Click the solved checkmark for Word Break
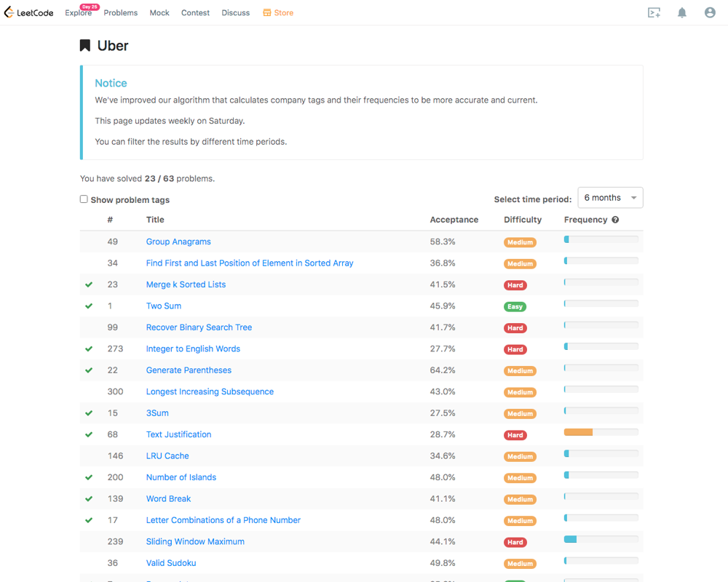This screenshot has height=582, width=728. pos(89,498)
